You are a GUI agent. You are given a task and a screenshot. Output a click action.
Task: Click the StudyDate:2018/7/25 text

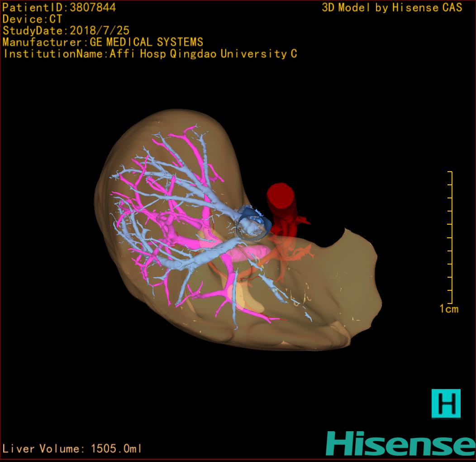[66, 30]
